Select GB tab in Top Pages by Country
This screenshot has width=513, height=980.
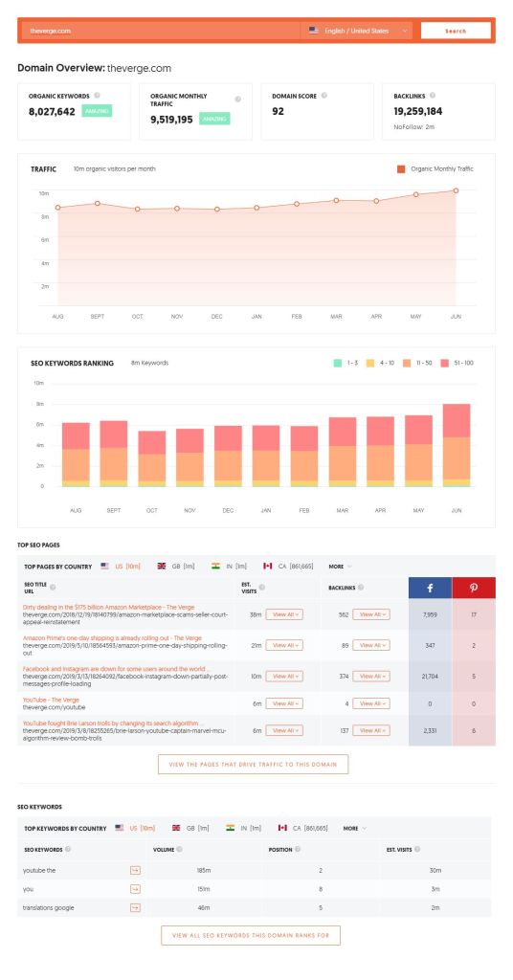[x=176, y=567]
